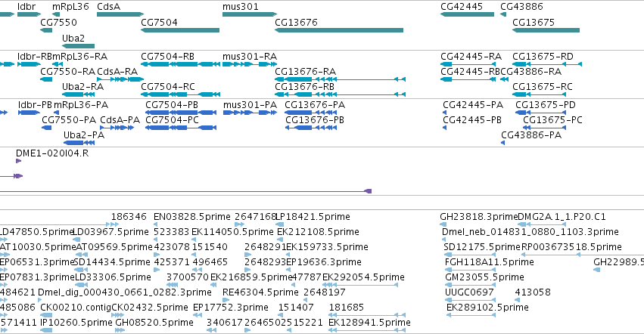This screenshot has height=334, width=644.
Task: Select transcript CG7504-RC
Action: (x=180, y=94)
